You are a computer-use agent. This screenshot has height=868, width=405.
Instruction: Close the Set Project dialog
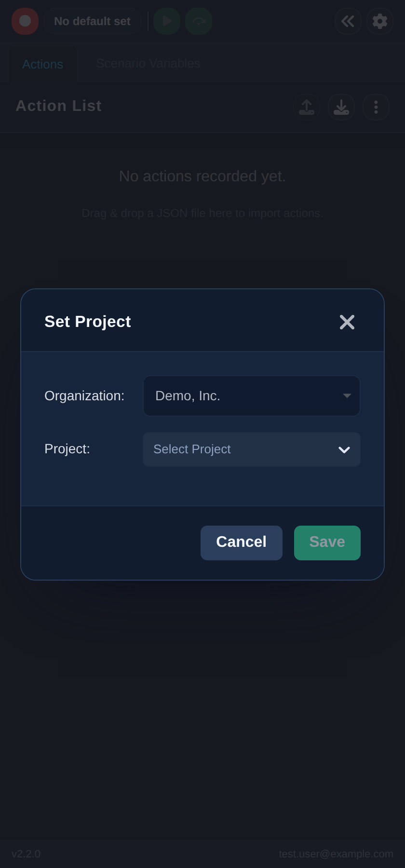tap(347, 322)
